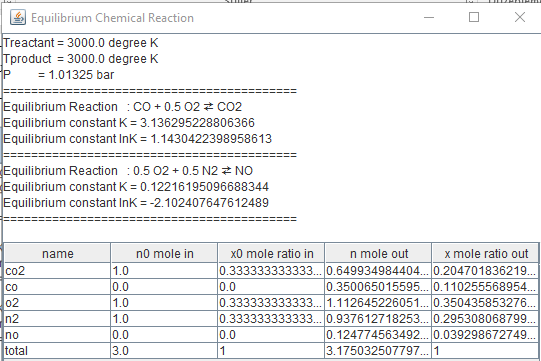The height and width of the screenshot is (361, 541).
Task: Maximize the Equilibrium Chemical Reaction window
Action: pos(474,17)
